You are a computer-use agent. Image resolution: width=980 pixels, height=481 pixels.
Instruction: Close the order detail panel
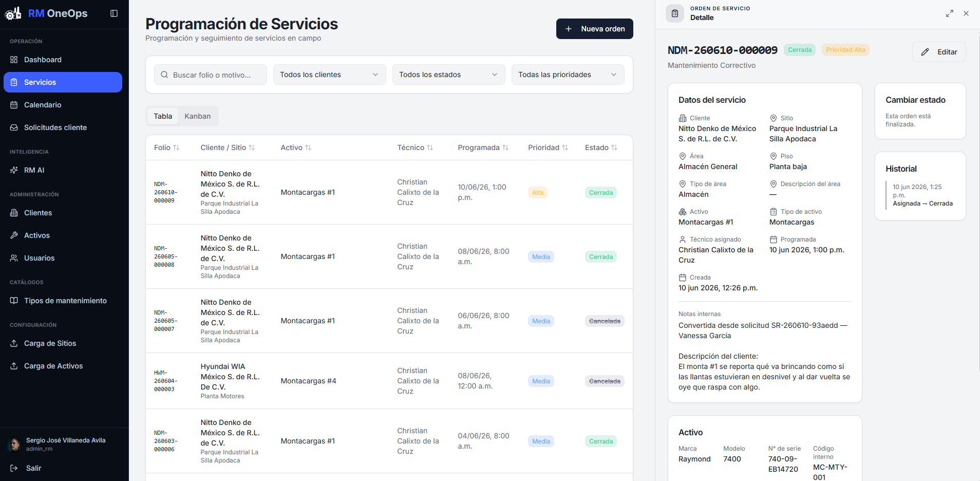tap(966, 13)
